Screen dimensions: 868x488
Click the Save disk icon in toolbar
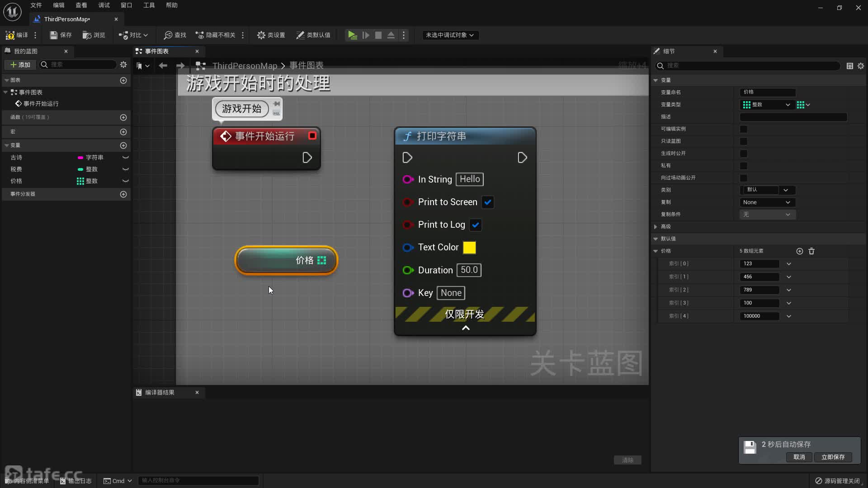[x=54, y=35]
